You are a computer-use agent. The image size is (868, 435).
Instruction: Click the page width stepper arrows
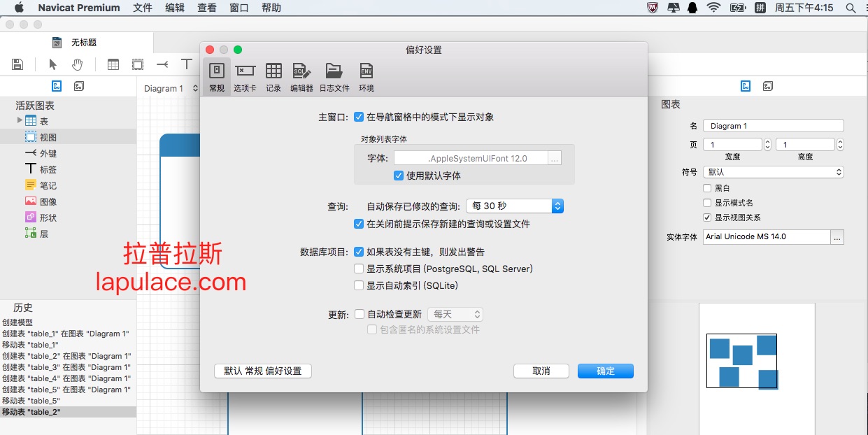767,145
